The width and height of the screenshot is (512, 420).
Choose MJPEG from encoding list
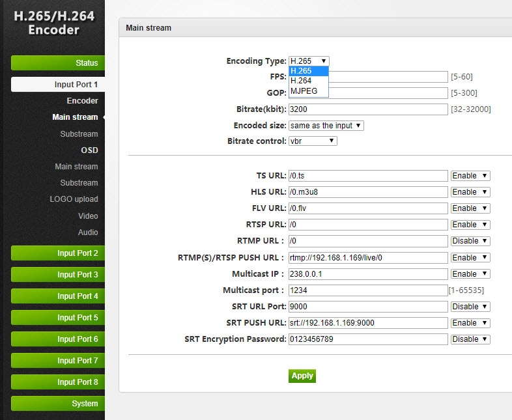309,91
